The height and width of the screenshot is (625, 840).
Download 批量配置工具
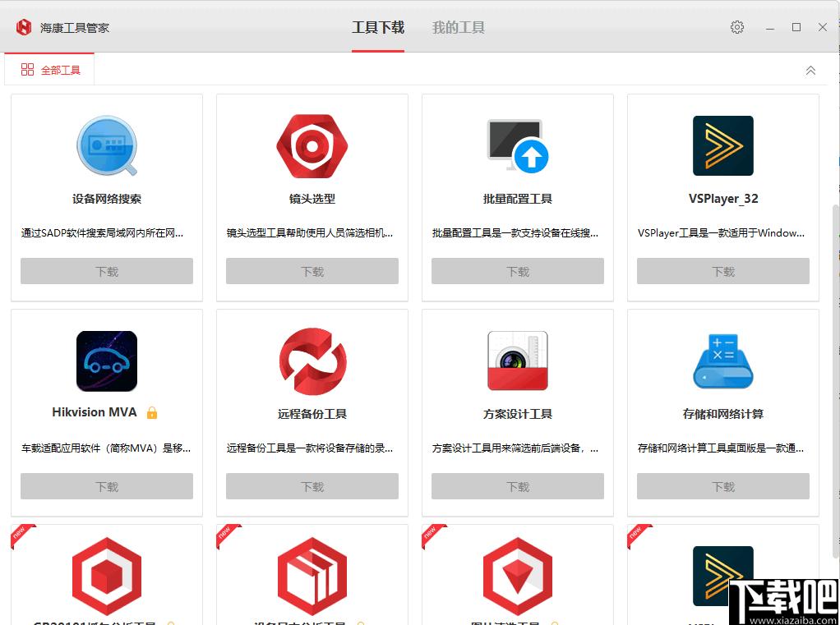(x=518, y=271)
